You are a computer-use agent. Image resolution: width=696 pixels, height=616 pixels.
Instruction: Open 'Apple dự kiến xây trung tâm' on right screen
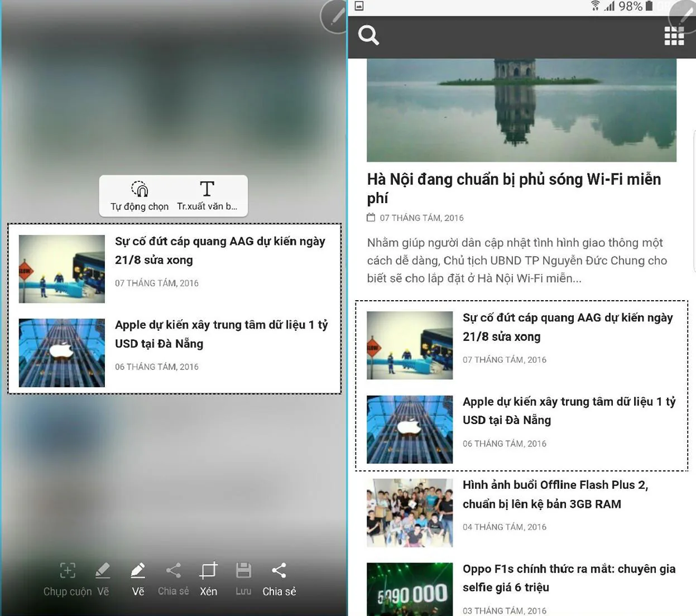[569, 411]
